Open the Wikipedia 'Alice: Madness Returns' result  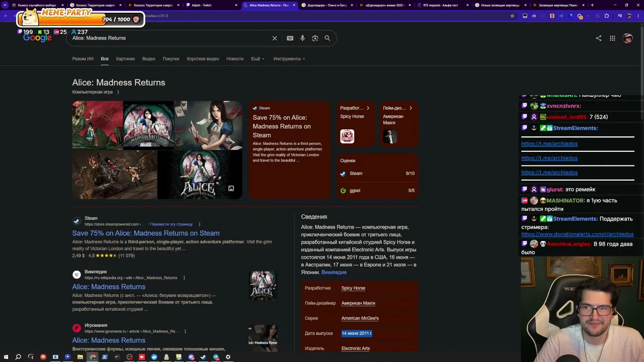[109, 287]
